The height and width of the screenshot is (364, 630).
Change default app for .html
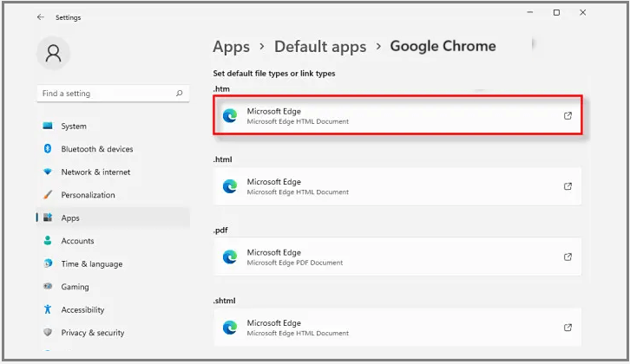(397, 186)
